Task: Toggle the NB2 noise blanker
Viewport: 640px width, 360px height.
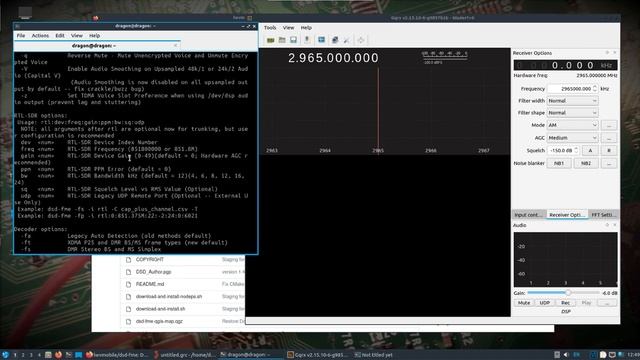Action: click(586, 163)
